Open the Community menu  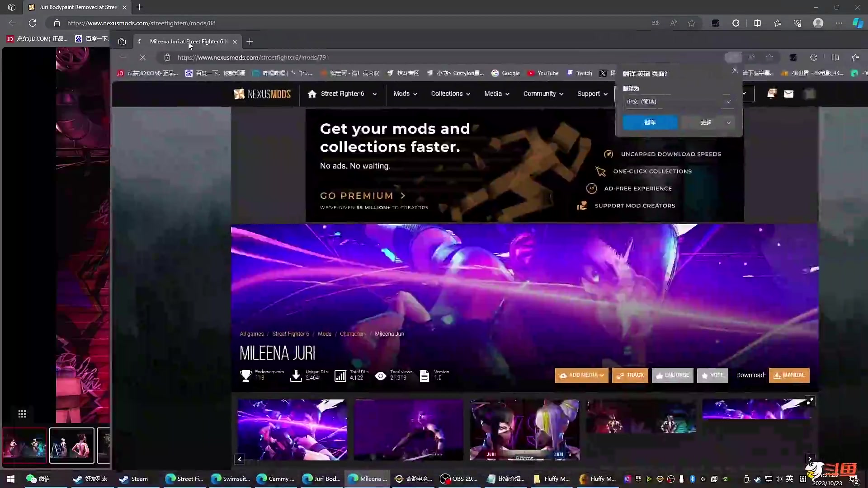pos(543,94)
